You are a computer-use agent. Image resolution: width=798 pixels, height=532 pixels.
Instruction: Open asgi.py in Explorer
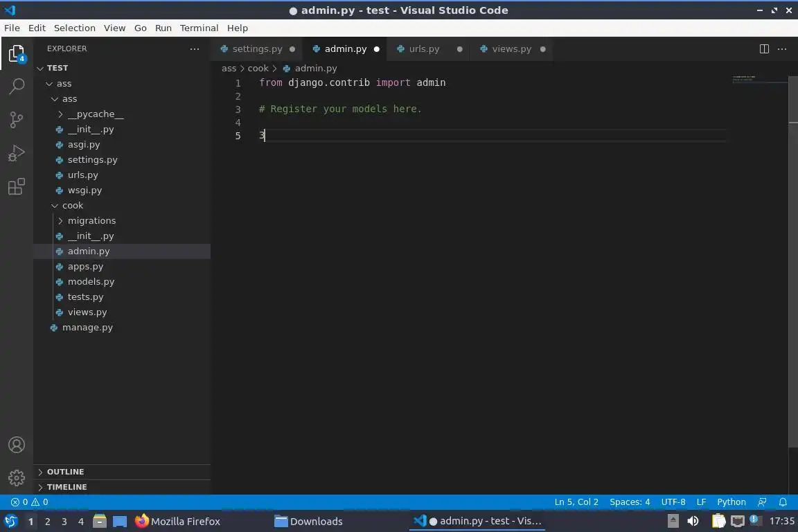click(x=83, y=145)
